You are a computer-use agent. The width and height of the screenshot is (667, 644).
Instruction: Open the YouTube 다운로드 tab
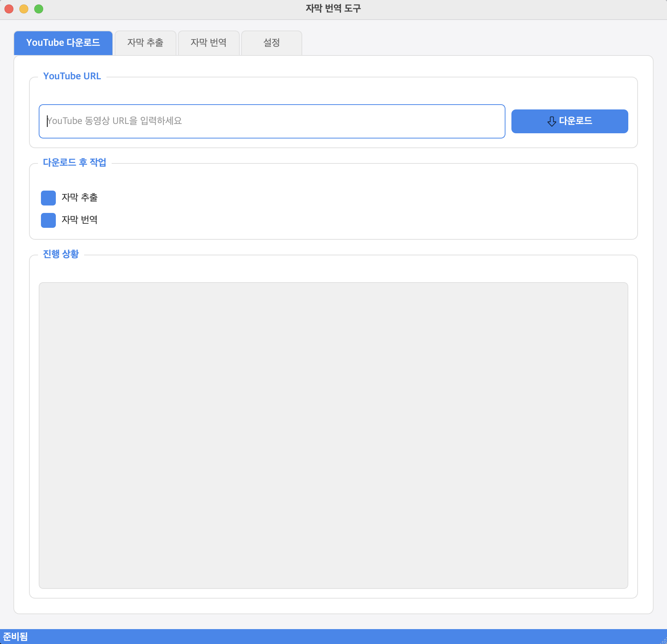(63, 43)
